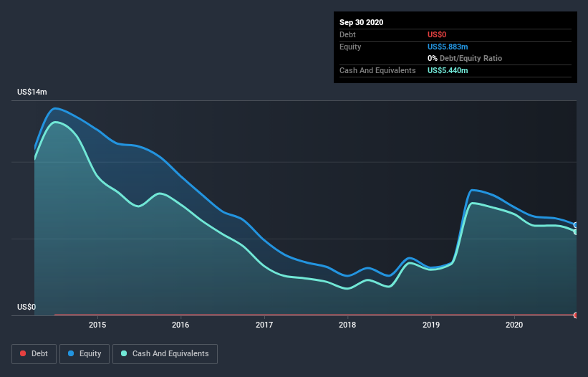Click the 2017 axis label
588x377 pixels.
(x=264, y=325)
